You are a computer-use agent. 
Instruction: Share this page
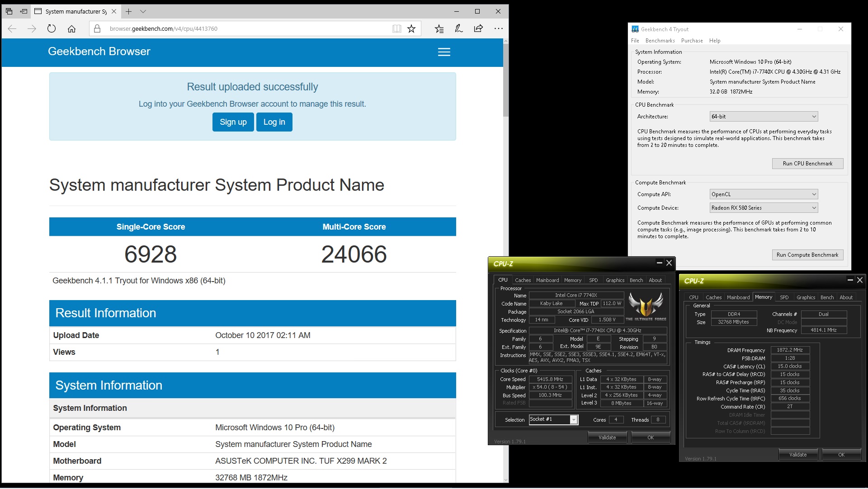[x=478, y=28]
